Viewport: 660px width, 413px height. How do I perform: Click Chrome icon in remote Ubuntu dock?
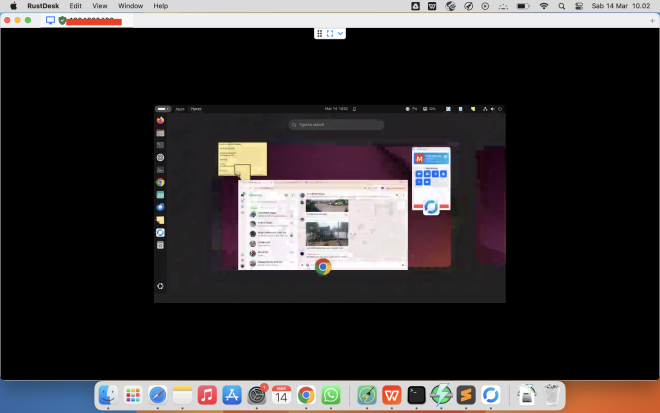(160, 182)
